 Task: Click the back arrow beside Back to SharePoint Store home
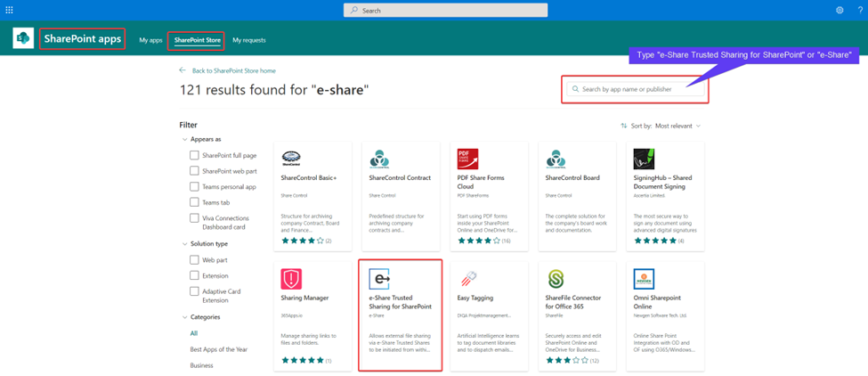[183, 70]
